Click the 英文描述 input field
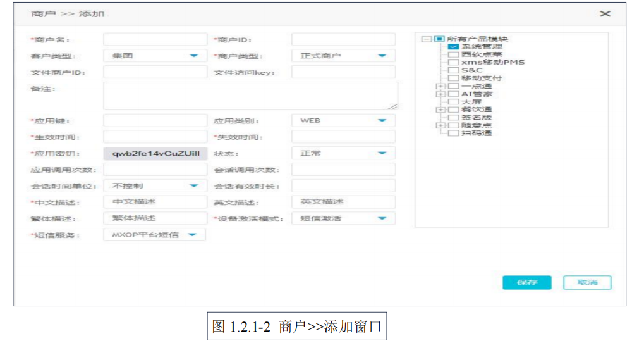Screen dimensions: 644x343 (343, 202)
